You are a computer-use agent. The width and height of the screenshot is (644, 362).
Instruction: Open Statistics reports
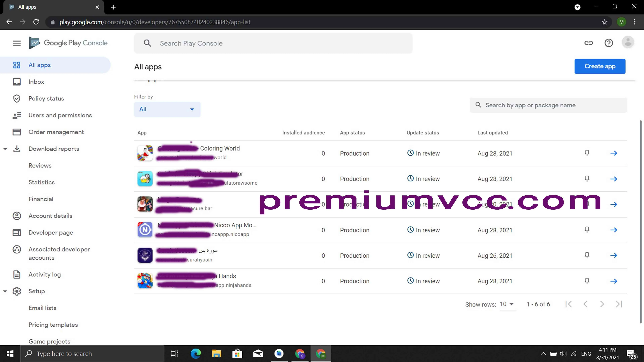[x=41, y=182]
